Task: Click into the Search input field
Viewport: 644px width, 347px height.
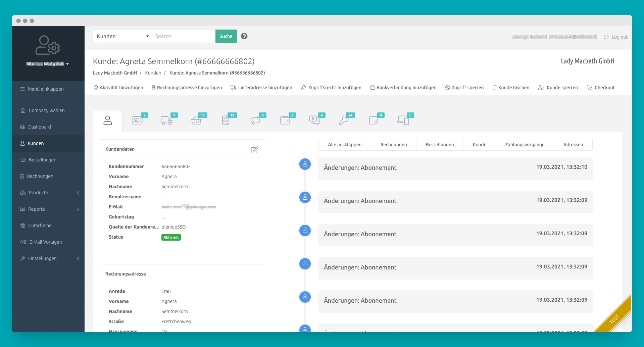Action: [183, 36]
